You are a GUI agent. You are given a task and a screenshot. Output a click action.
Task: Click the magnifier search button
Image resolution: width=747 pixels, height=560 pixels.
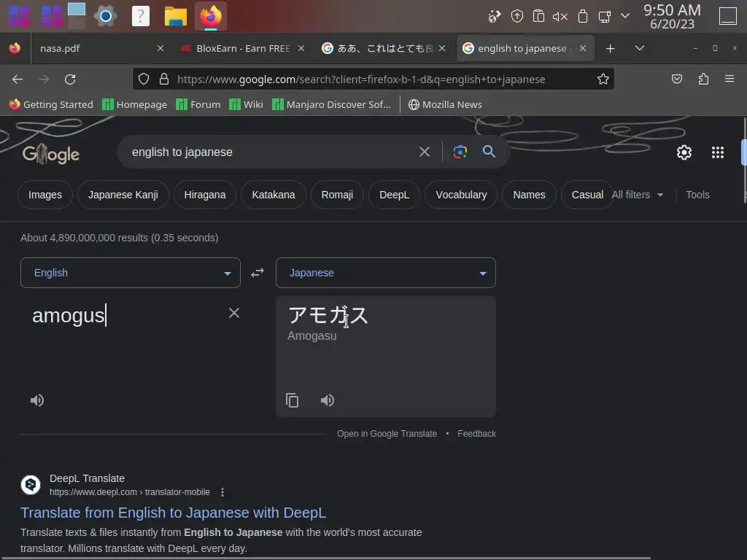(x=489, y=152)
